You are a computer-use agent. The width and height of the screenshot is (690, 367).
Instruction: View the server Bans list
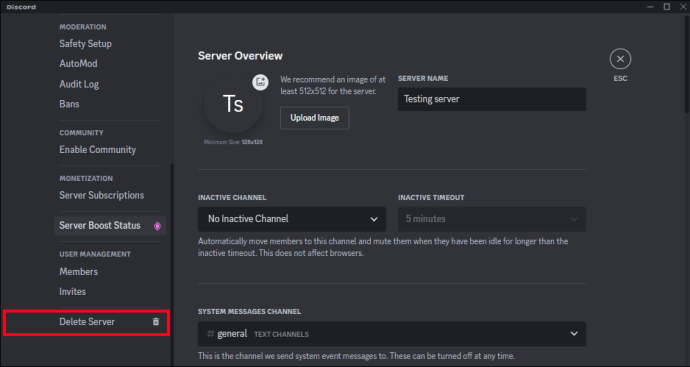pyautogui.click(x=70, y=104)
